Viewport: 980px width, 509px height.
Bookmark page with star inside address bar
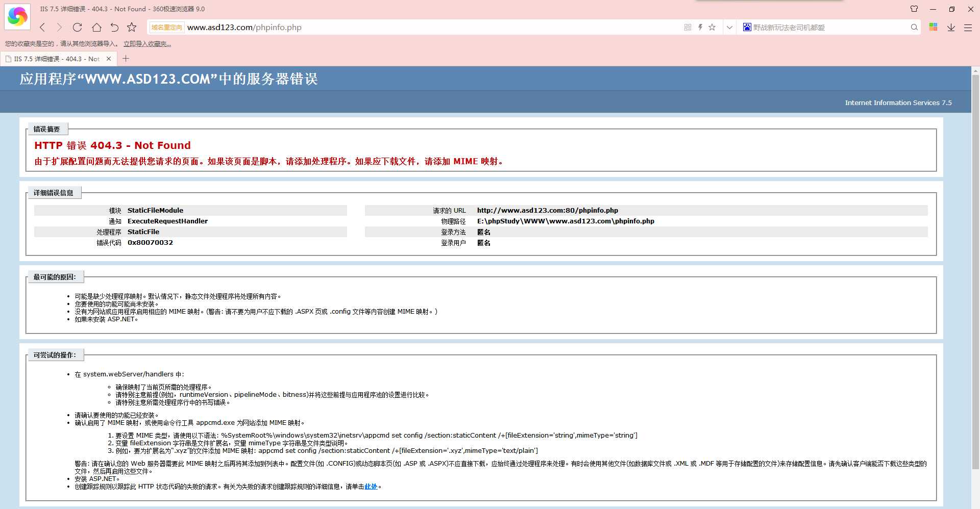(x=712, y=28)
